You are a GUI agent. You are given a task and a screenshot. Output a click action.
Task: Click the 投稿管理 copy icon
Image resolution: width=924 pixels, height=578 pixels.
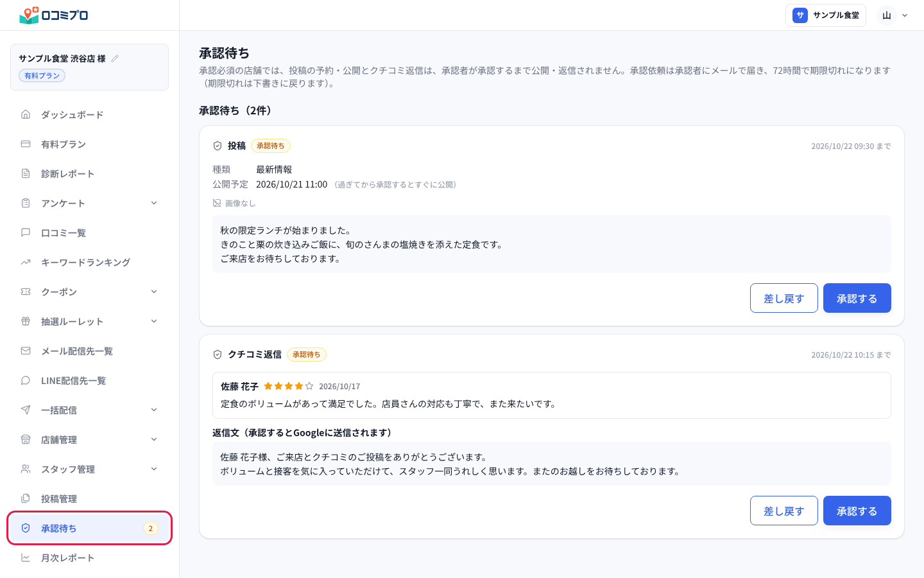click(x=26, y=498)
